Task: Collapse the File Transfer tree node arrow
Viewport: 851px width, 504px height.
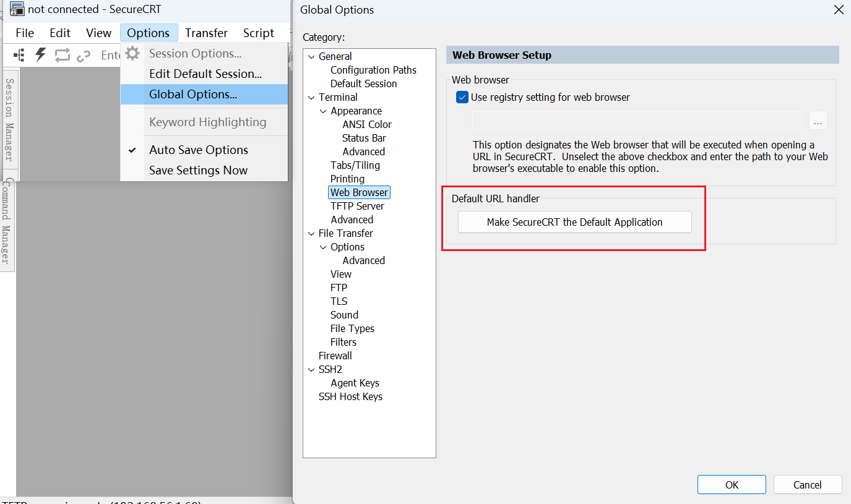Action: (311, 233)
